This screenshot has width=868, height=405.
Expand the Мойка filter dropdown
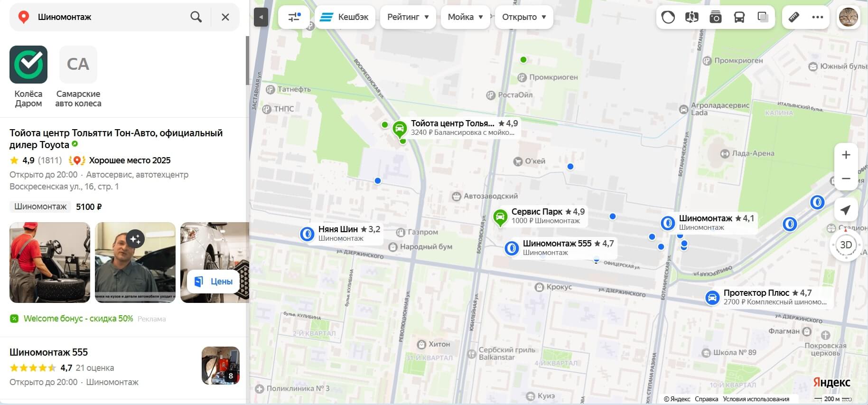pyautogui.click(x=465, y=17)
